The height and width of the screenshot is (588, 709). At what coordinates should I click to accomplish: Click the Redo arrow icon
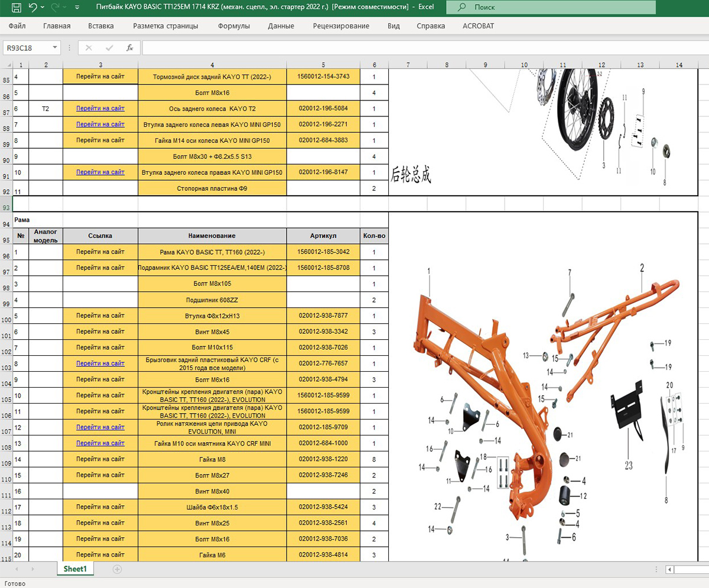pyautogui.click(x=55, y=8)
